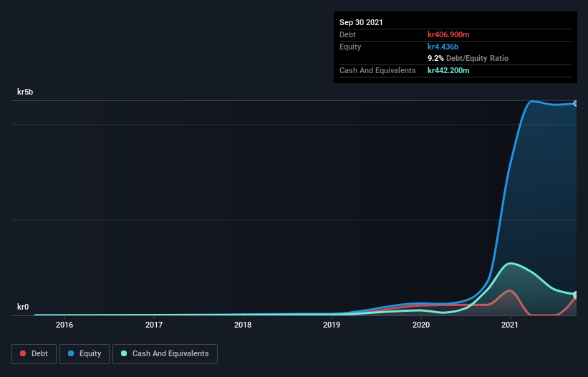Viewport: 588px width, 377px height.
Task: Click the 2016 x-axis label
Action: click(x=64, y=325)
